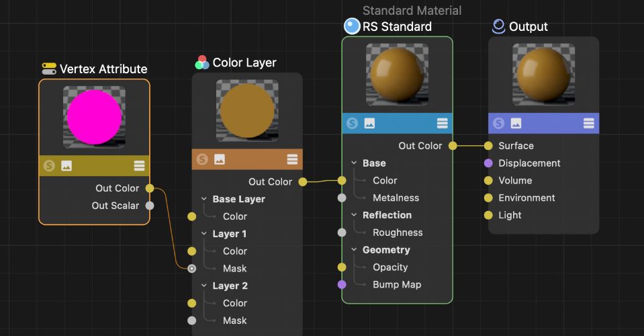Click the Roughness input port
The height and width of the screenshot is (336, 644).
tap(342, 233)
